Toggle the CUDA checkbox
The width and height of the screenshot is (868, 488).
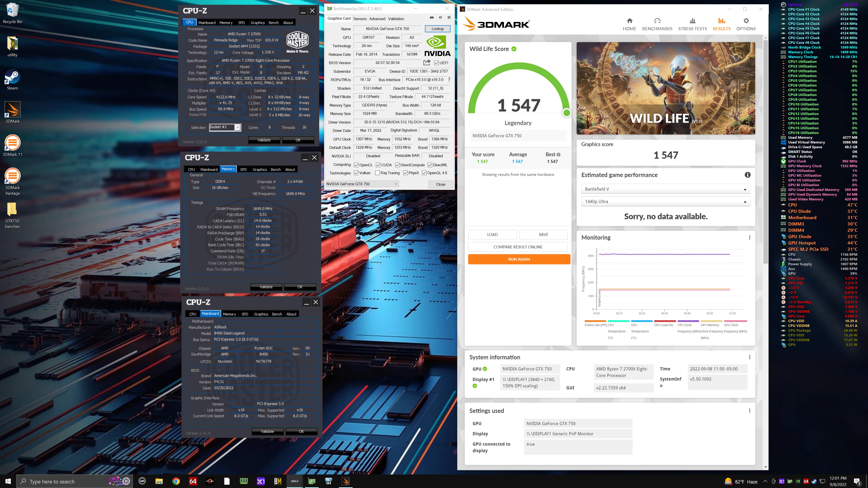[x=378, y=165]
